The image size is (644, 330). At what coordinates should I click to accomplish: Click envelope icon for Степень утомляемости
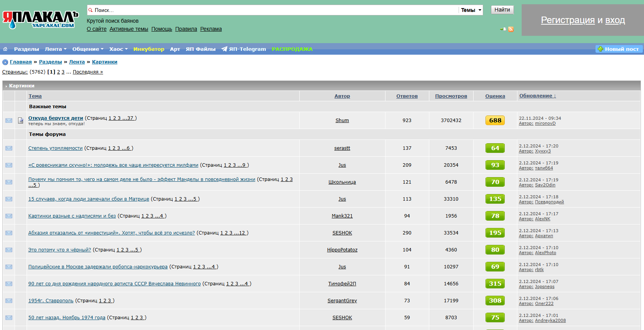pyautogui.click(x=9, y=148)
